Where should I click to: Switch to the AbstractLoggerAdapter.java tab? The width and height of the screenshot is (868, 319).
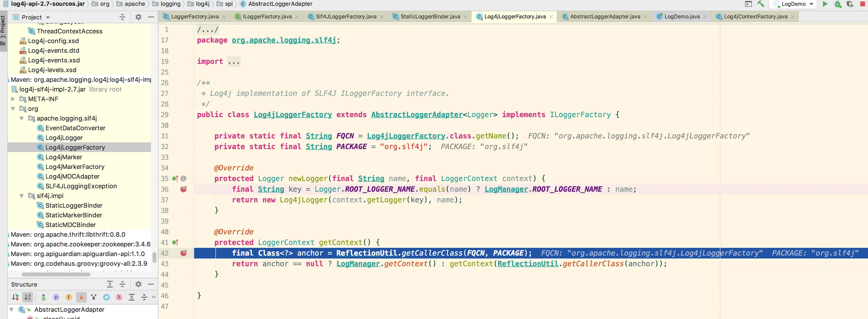(605, 17)
